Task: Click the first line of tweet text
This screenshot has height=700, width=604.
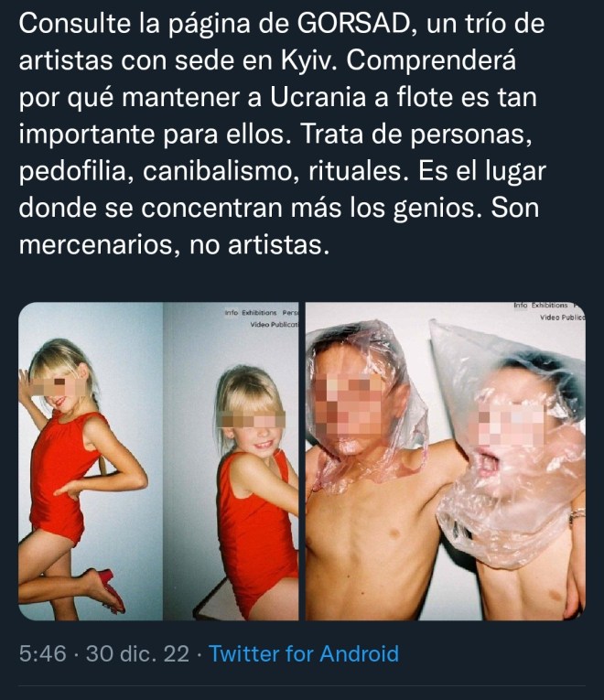Action: tap(282, 24)
